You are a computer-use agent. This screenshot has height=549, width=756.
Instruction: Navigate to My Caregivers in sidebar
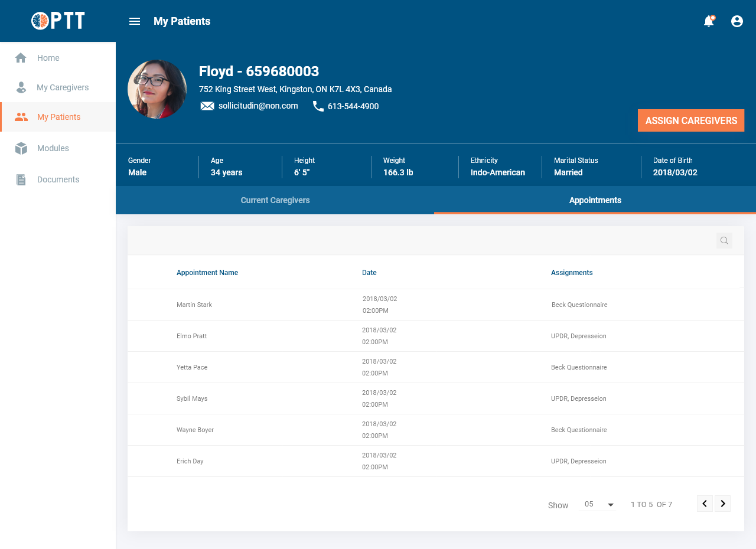(x=63, y=87)
